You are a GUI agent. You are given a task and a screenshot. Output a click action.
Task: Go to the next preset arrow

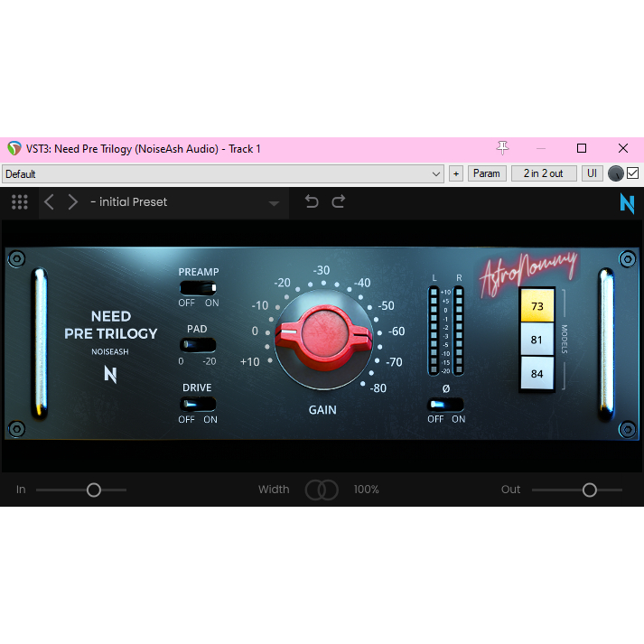(72, 202)
